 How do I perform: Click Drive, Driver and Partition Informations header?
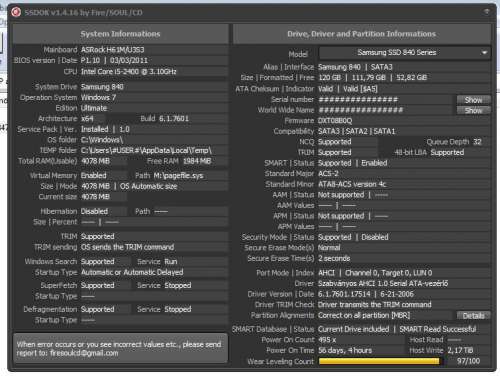[362, 34]
